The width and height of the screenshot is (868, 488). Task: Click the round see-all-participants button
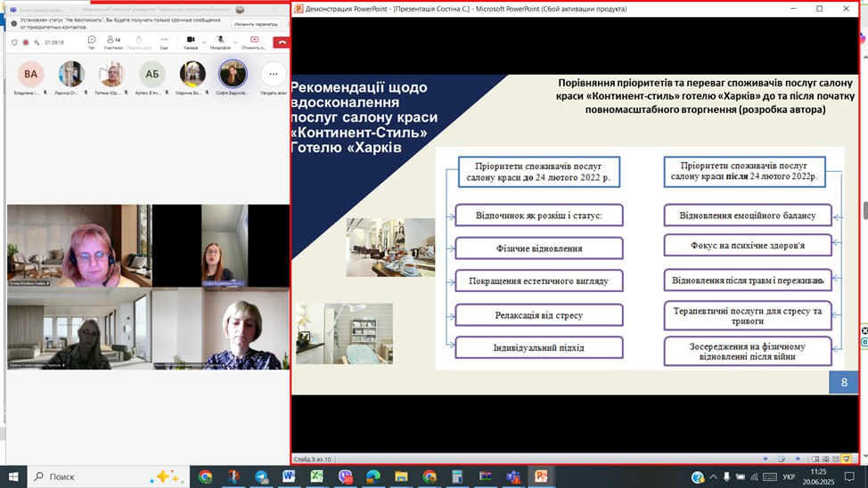coord(274,73)
